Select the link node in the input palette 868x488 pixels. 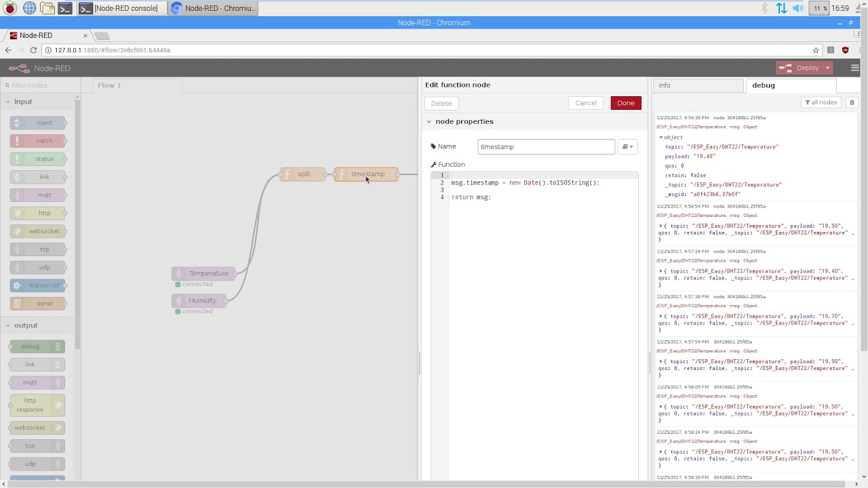[x=38, y=177]
